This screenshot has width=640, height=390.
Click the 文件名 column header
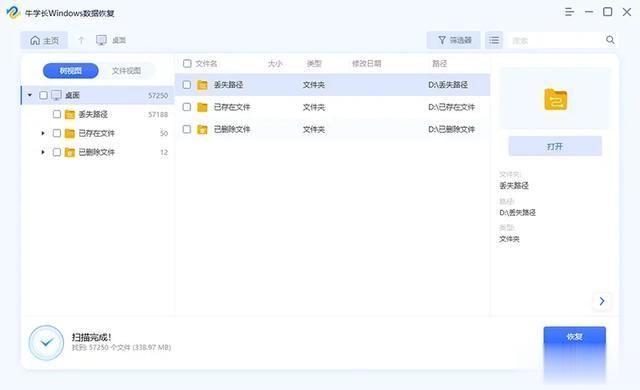(206, 64)
